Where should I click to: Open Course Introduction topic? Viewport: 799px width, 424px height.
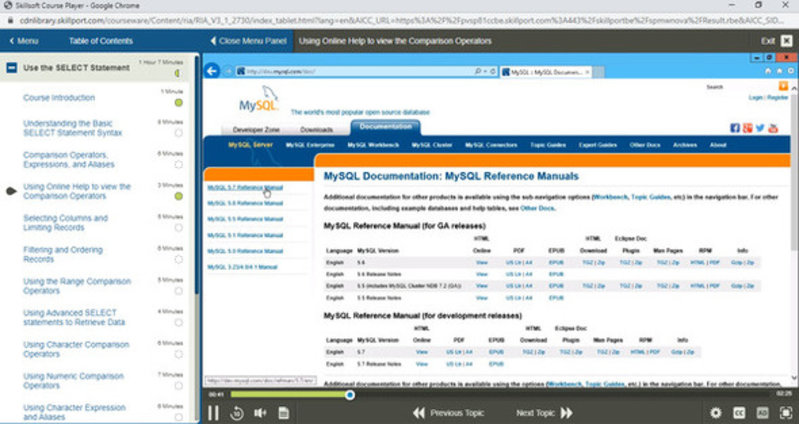point(59,97)
